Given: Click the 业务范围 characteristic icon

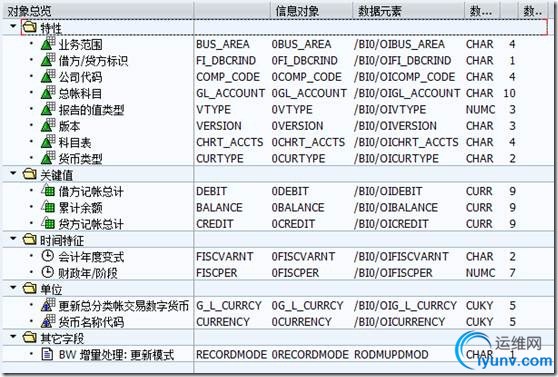Looking at the screenshot, I should pyautogui.click(x=48, y=44).
